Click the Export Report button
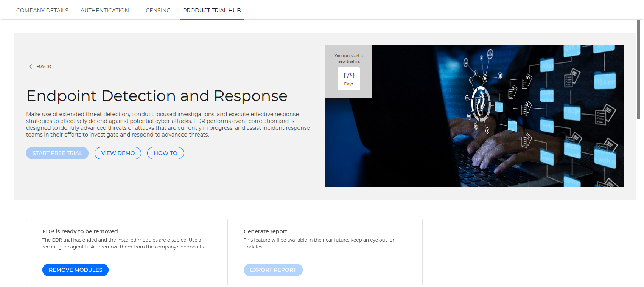The width and height of the screenshot is (644, 287). [273, 270]
